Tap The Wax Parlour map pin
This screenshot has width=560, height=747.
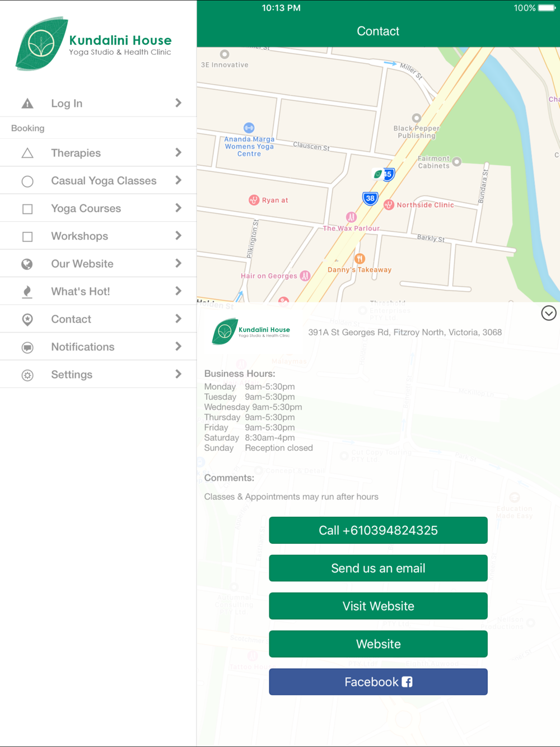351,217
